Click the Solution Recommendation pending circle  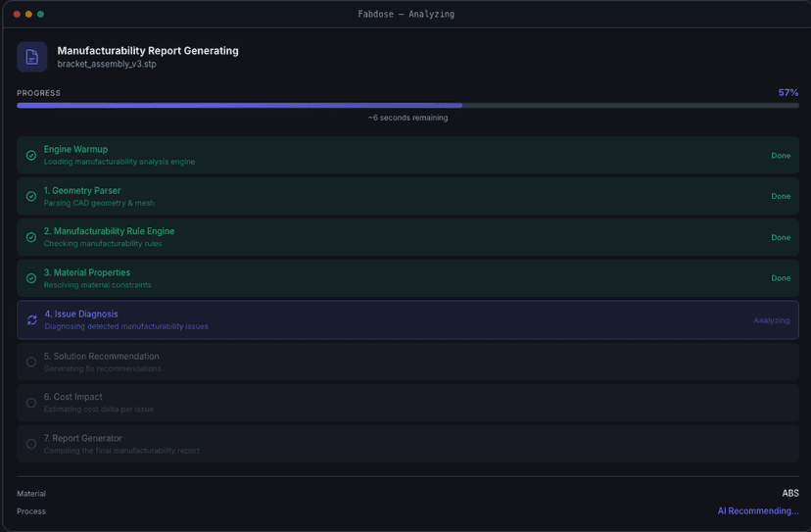(x=31, y=362)
